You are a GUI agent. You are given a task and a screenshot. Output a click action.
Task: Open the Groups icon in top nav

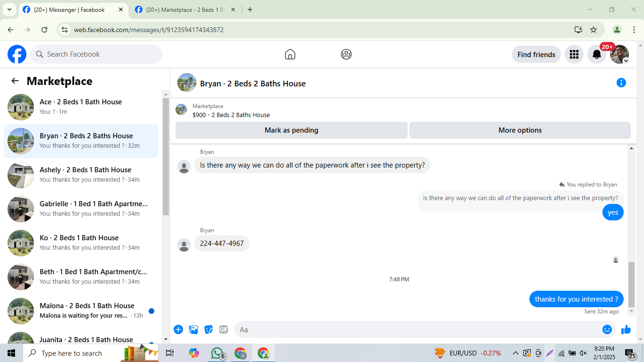(346, 54)
